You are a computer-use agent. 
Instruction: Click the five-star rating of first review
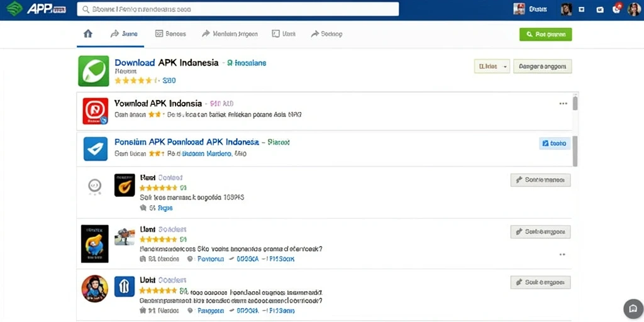click(158, 188)
